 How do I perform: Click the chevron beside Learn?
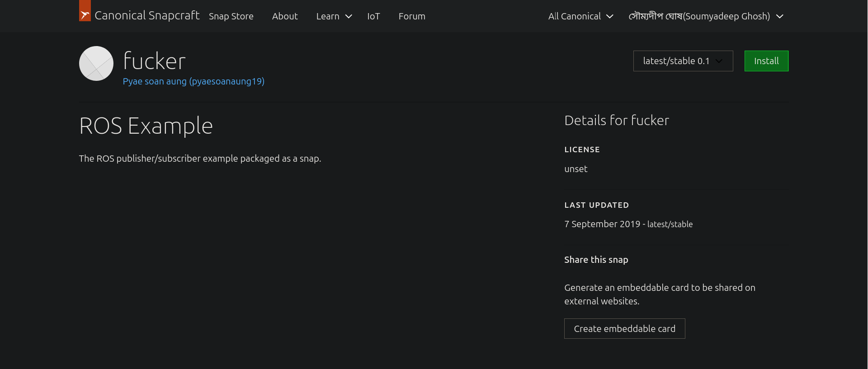(349, 17)
